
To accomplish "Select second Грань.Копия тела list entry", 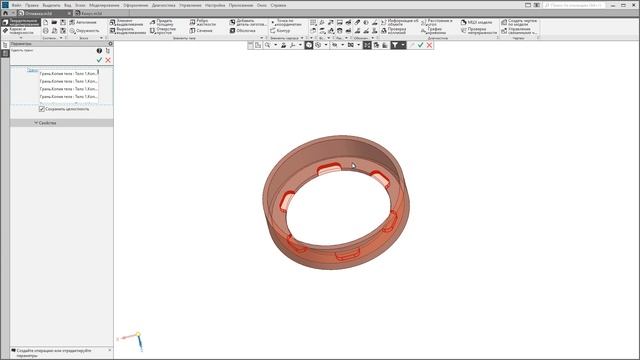I will tap(69, 81).
